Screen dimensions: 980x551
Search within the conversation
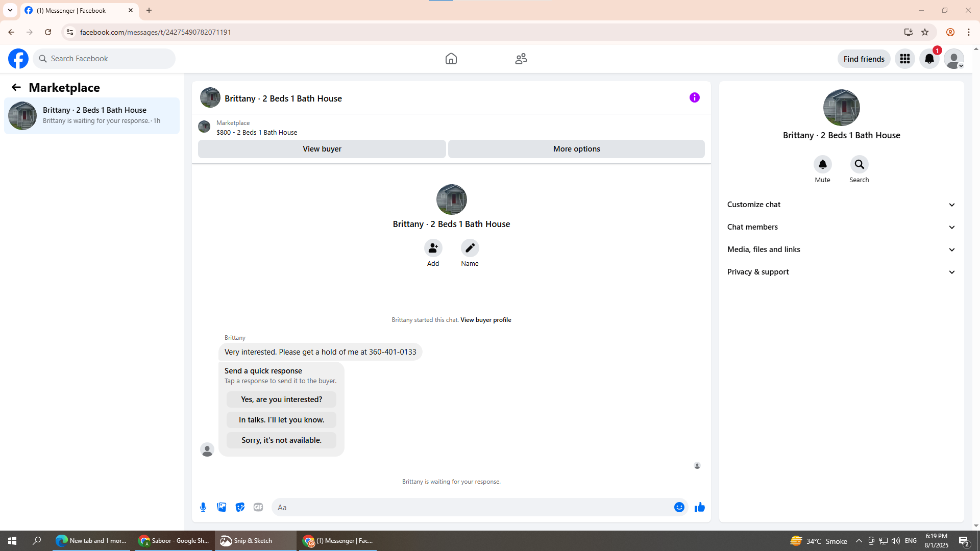click(859, 164)
